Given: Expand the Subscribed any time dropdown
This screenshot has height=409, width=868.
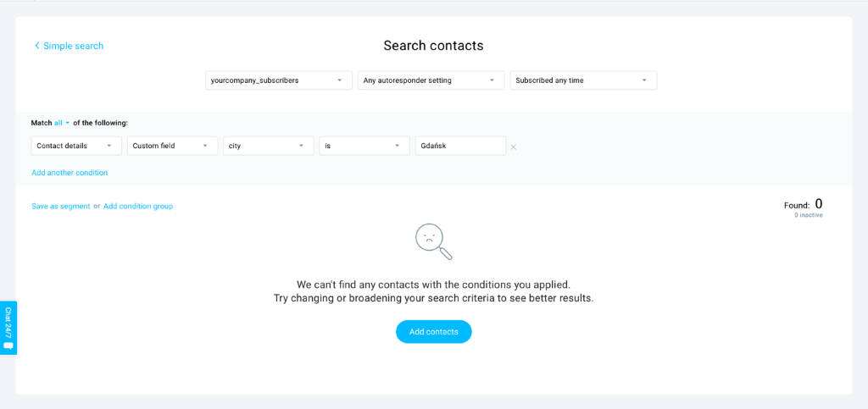Looking at the screenshot, I should [583, 80].
